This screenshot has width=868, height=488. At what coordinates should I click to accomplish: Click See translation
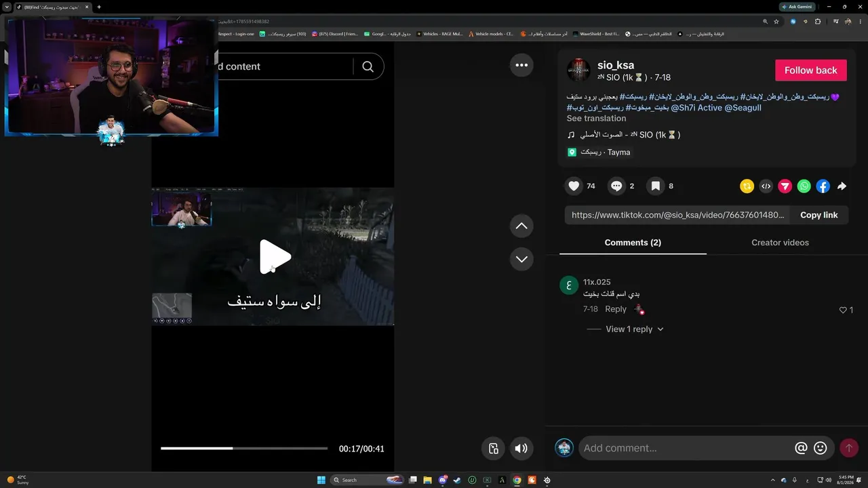596,119
